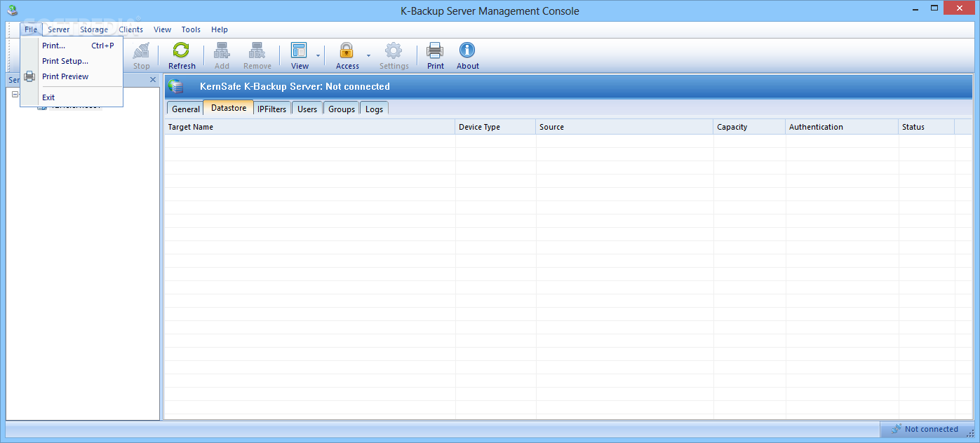Screen dimensions: 980x443
Task: Switch to the IPFilters tab
Action: (x=271, y=109)
